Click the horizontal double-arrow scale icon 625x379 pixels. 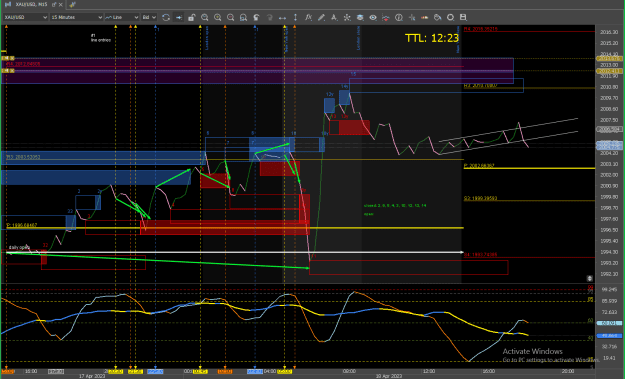point(282,17)
